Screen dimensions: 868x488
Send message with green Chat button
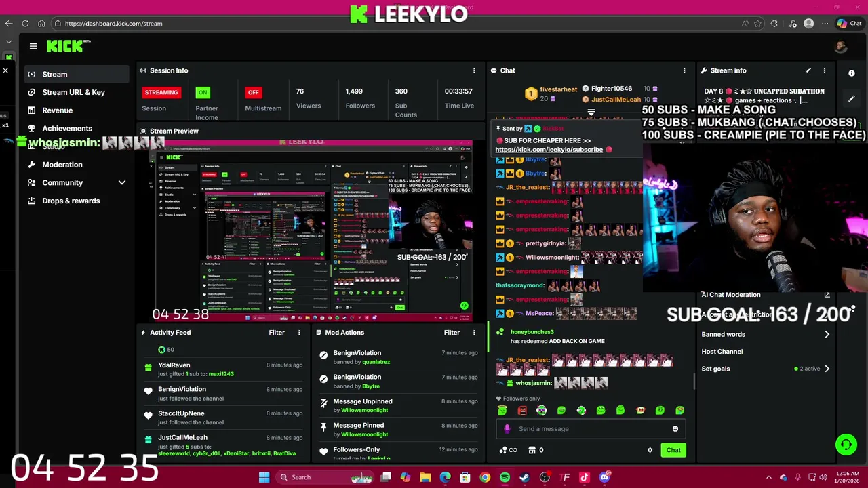[x=673, y=450]
